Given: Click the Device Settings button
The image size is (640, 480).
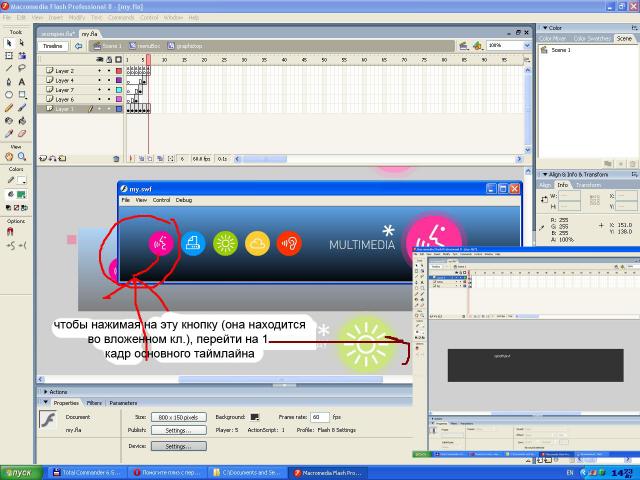Looking at the screenshot, I should tap(178, 446).
